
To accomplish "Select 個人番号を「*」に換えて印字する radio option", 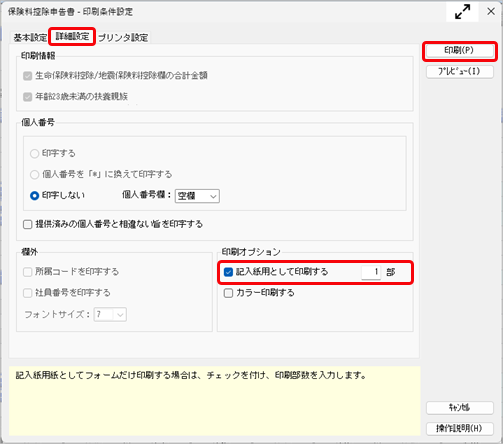I will (x=34, y=174).
